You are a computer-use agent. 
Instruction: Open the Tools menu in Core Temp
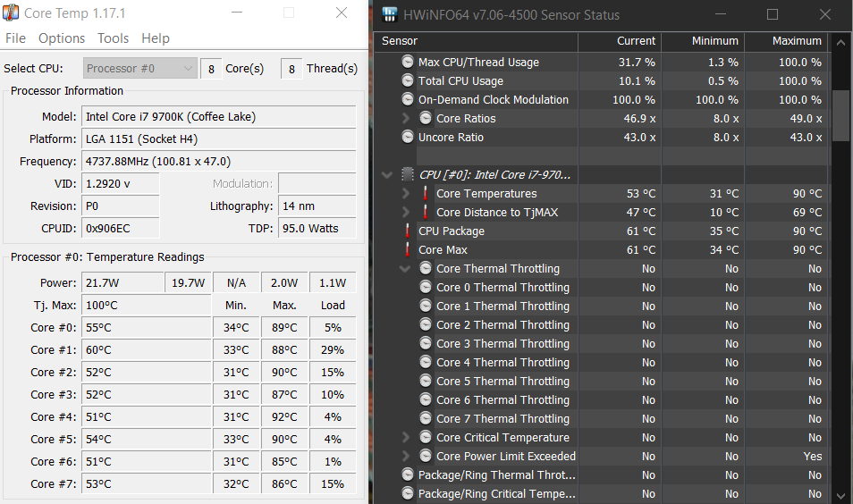click(114, 38)
